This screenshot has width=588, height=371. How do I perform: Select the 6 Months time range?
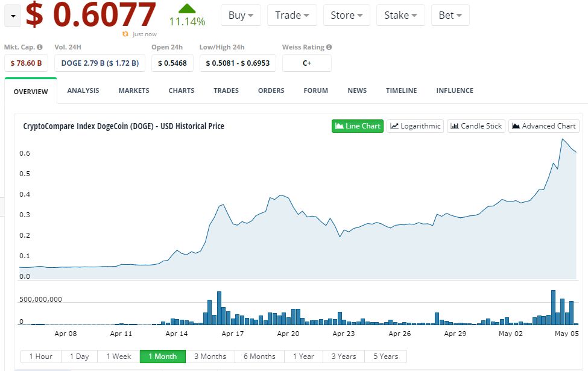pyautogui.click(x=259, y=357)
